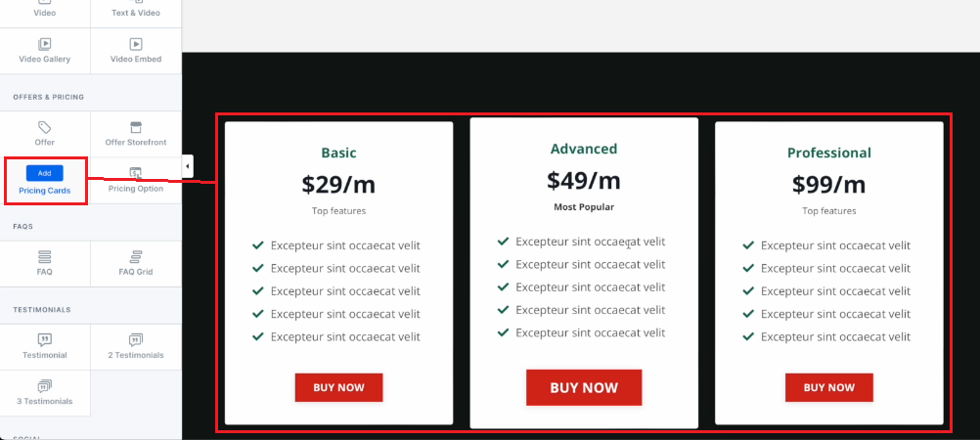Click the blue Add button on Pricing Cards

(44, 173)
